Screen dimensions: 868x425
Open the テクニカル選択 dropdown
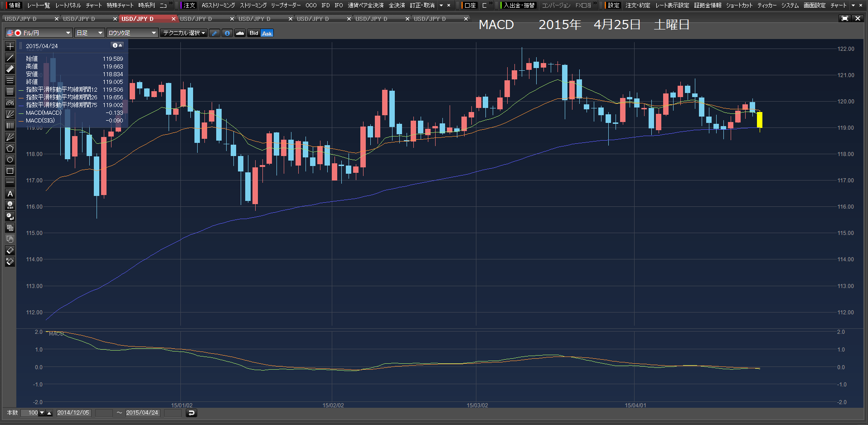184,33
